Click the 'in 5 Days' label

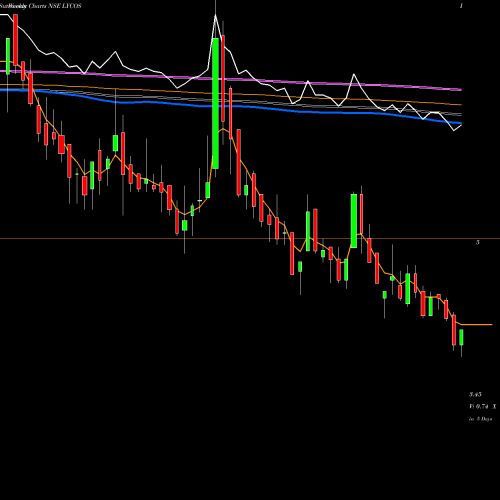click(481, 419)
